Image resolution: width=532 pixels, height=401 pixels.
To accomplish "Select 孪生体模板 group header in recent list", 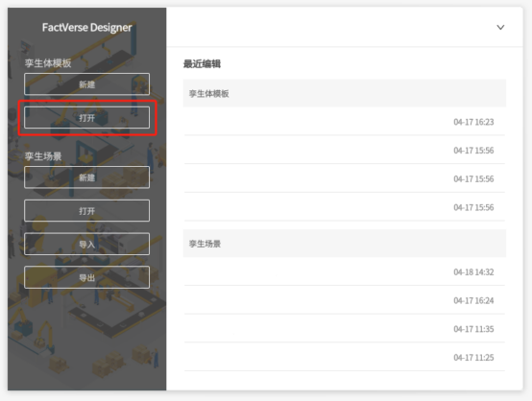I will click(345, 93).
